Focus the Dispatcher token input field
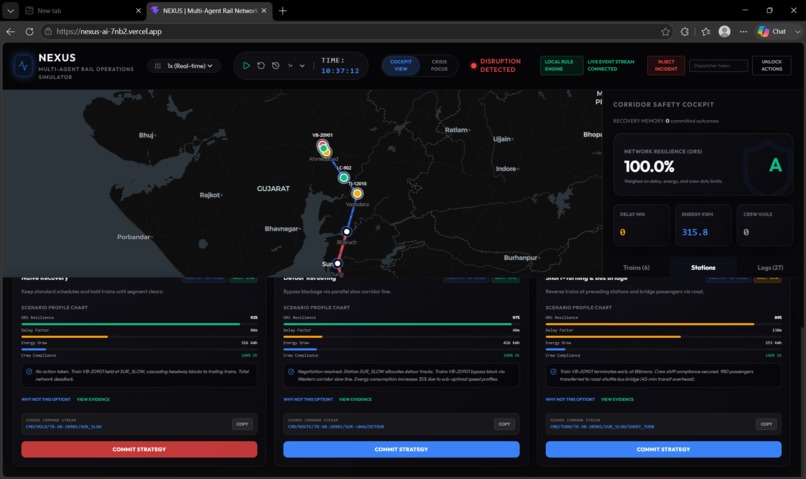The width and height of the screenshot is (806, 479). [718, 65]
